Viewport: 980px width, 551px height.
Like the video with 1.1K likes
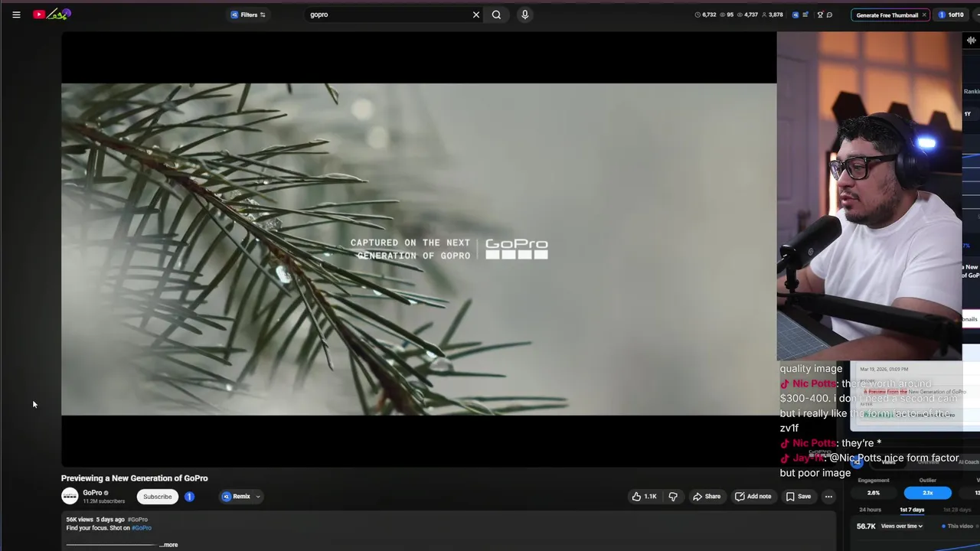[x=644, y=497]
